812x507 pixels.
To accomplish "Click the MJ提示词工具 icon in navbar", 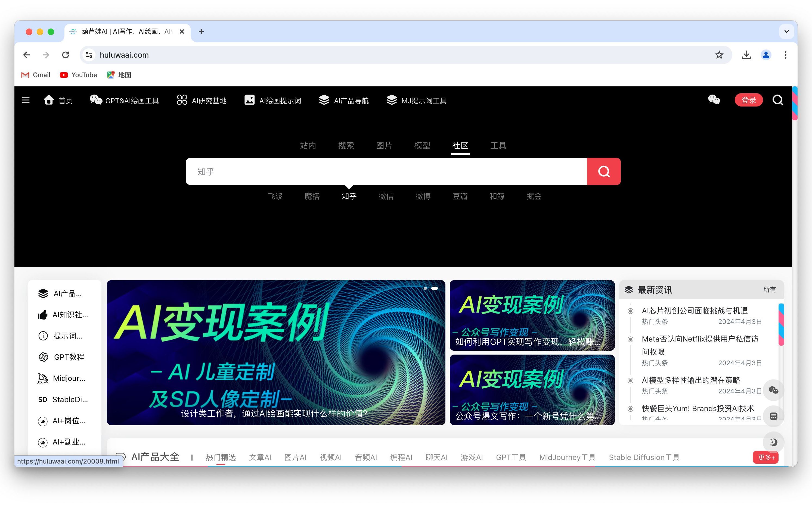I will [392, 100].
